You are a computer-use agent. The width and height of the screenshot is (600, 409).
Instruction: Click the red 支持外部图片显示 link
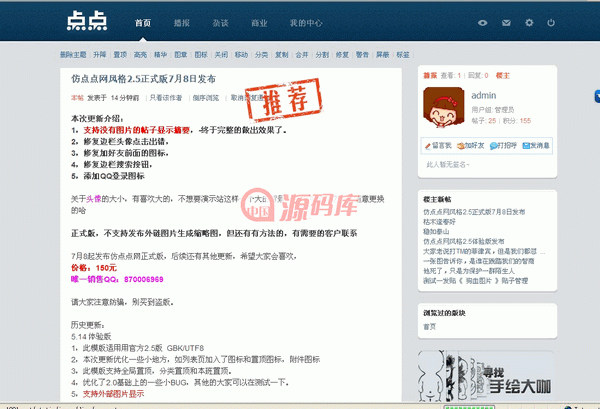(x=113, y=394)
